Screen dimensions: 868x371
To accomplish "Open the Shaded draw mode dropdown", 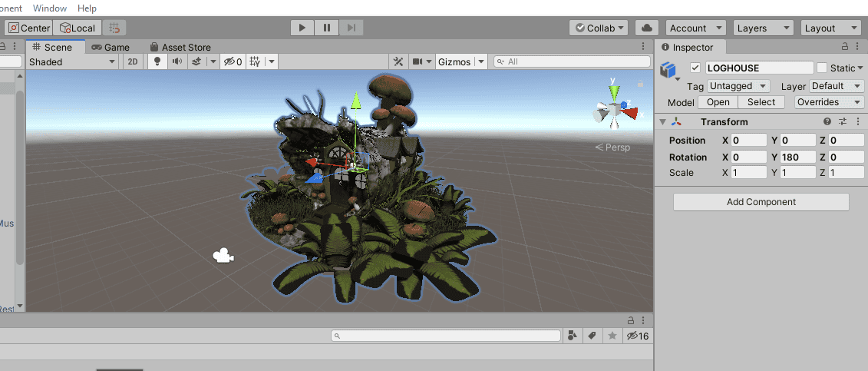I will (73, 61).
